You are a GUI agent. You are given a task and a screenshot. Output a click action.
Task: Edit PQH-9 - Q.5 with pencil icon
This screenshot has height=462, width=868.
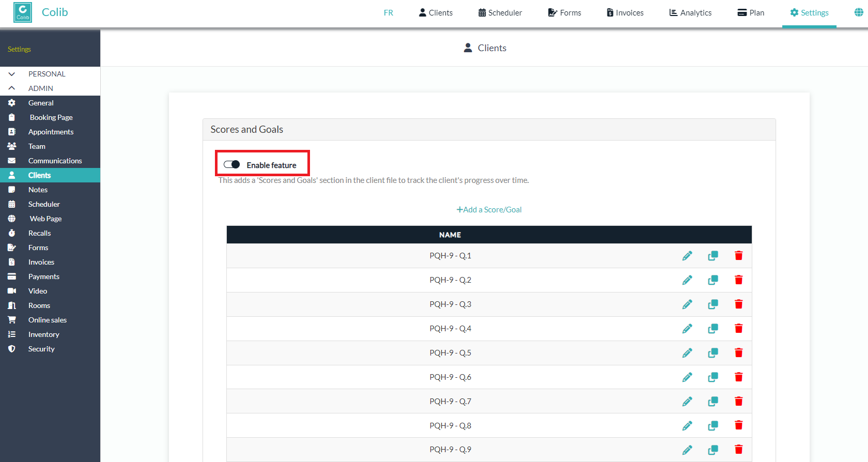point(687,353)
